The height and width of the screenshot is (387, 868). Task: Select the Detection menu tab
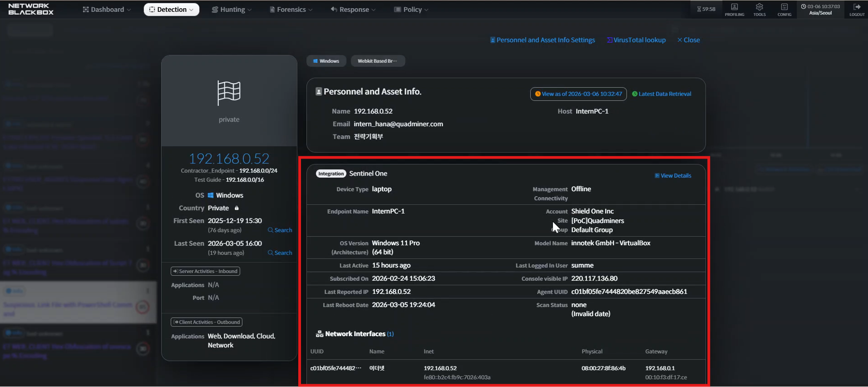pyautogui.click(x=171, y=10)
